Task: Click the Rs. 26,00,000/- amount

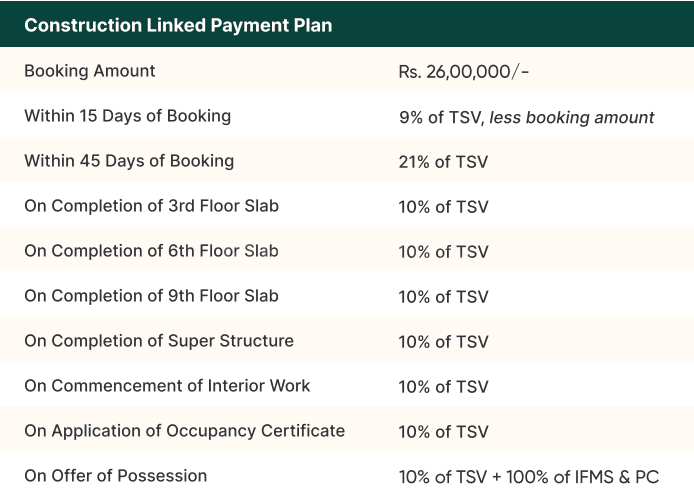Action: coord(464,72)
